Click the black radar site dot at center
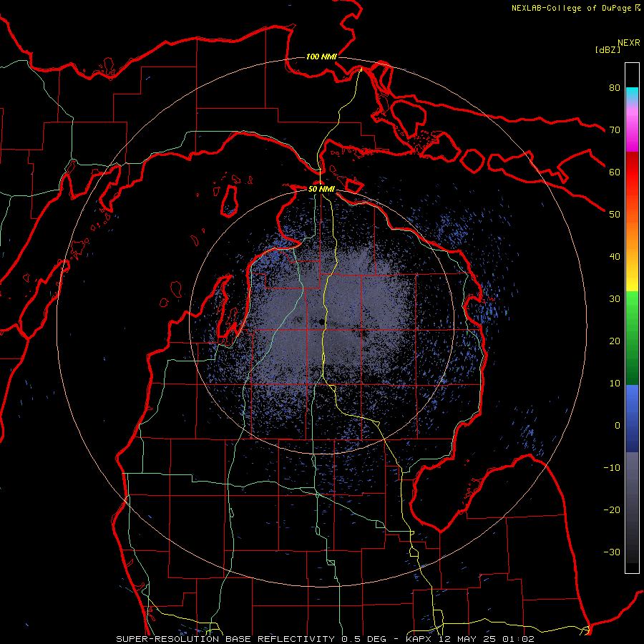Image resolution: width=644 pixels, height=644 pixels. pos(321,322)
